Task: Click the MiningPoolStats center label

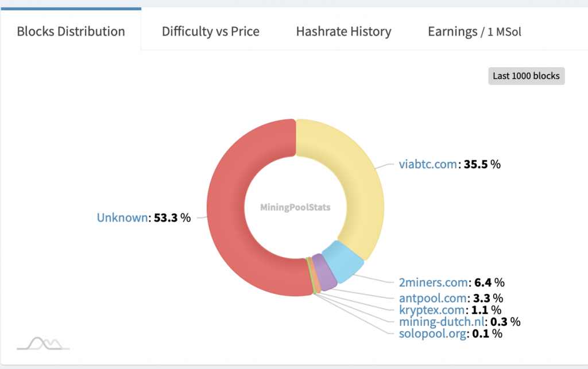Action: click(296, 207)
